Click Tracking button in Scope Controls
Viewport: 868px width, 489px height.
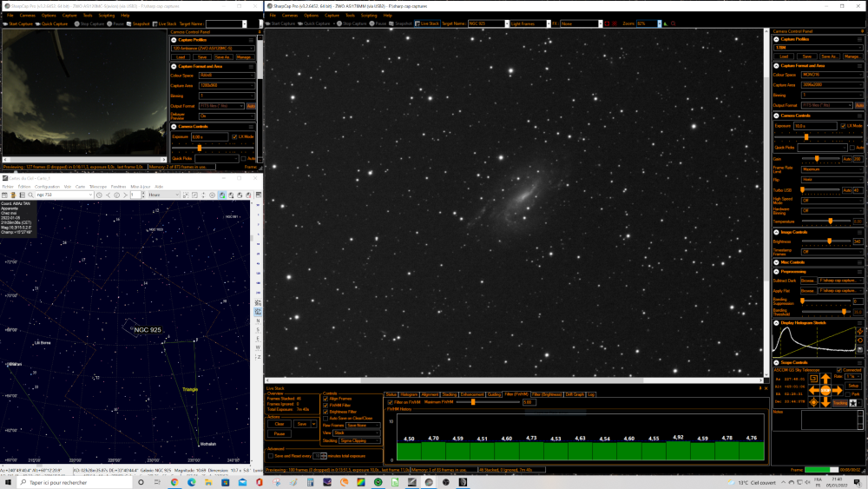[839, 403]
